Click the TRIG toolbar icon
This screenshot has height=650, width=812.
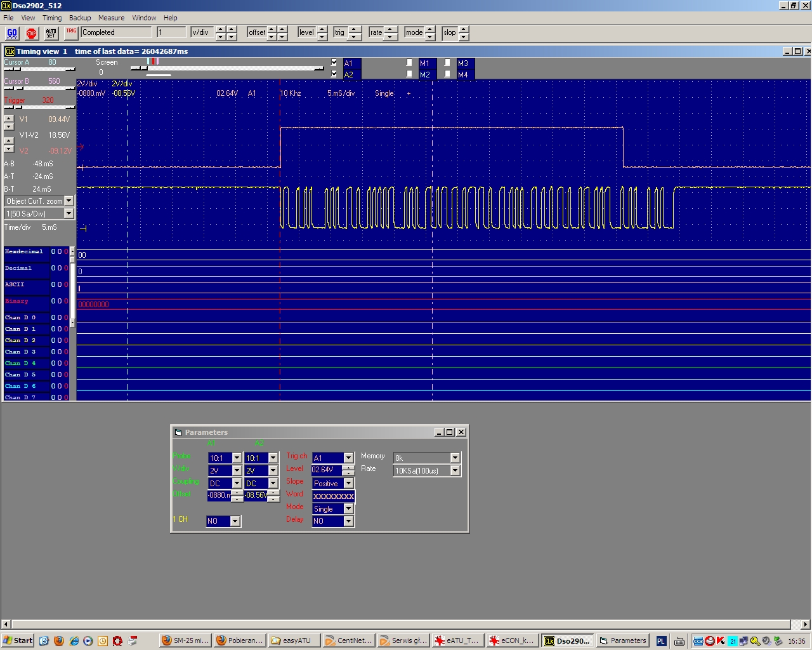coord(71,32)
